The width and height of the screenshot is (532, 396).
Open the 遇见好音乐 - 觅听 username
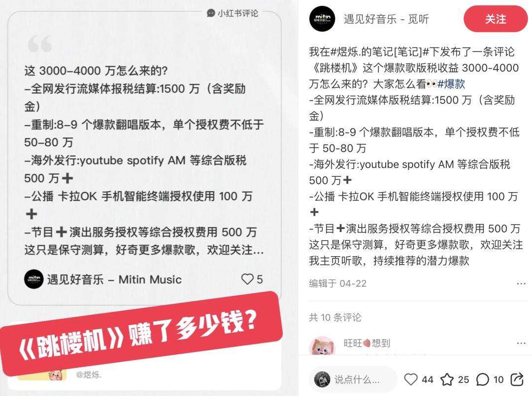[x=386, y=19]
